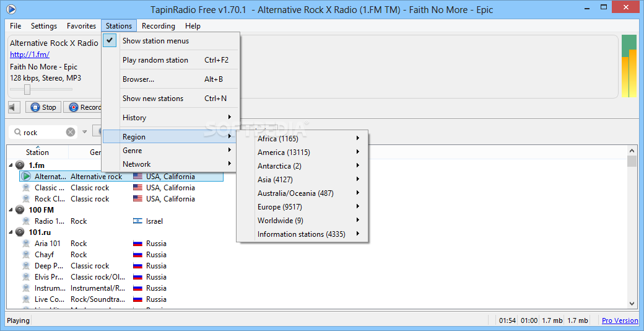Click station icon beside Live Co...
The height and width of the screenshot is (331, 644).
[x=26, y=299]
